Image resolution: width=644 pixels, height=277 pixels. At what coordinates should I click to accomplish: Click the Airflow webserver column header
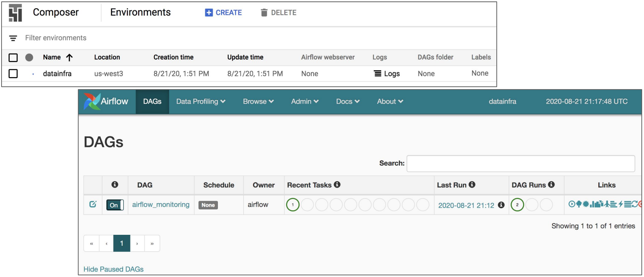click(328, 57)
